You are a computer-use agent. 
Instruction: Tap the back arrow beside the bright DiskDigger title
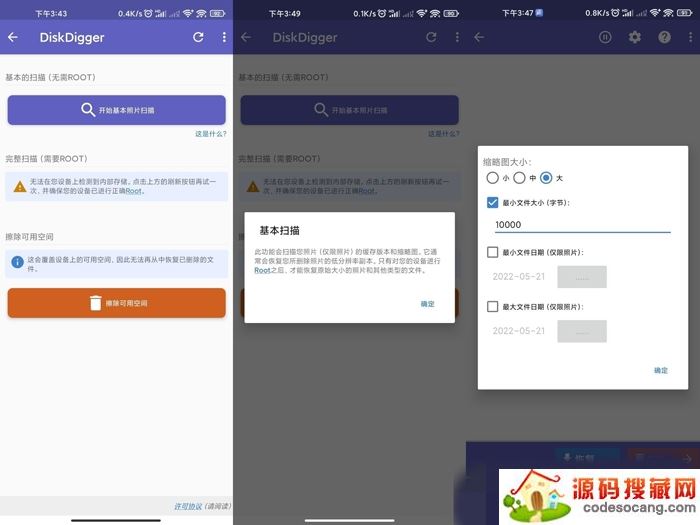(x=12, y=38)
